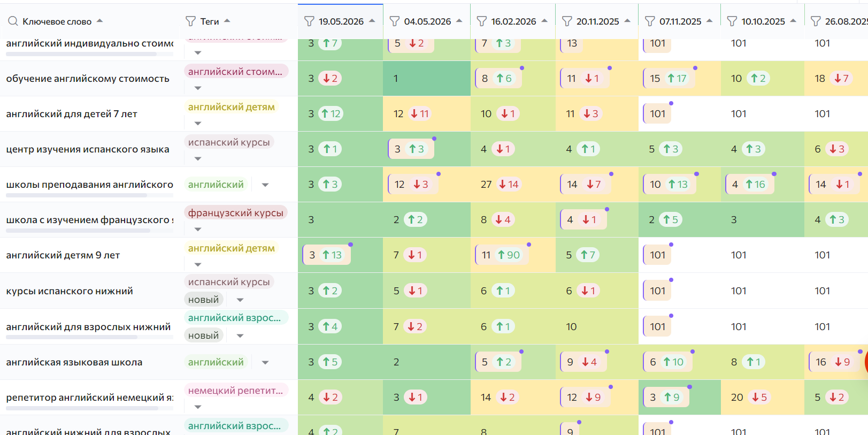
Task: Click 16.02.2026 cell for школы преподавания английского
Action: (x=513, y=185)
